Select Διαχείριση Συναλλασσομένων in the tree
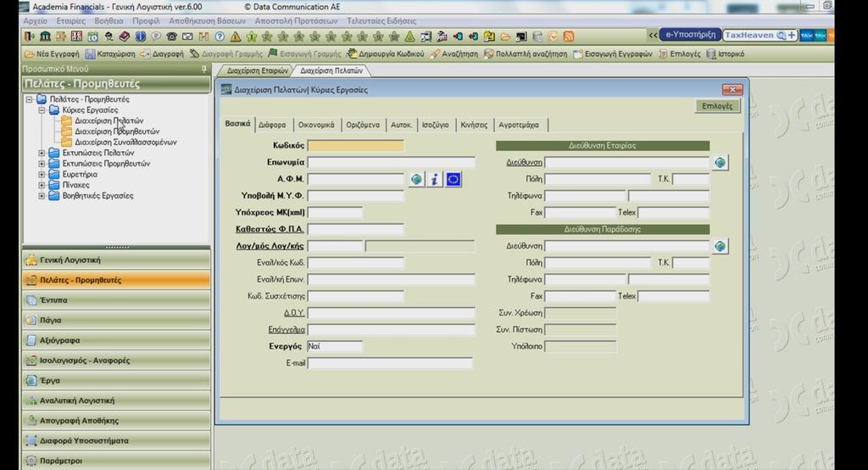This screenshot has width=868, height=470. pos(125,142)
